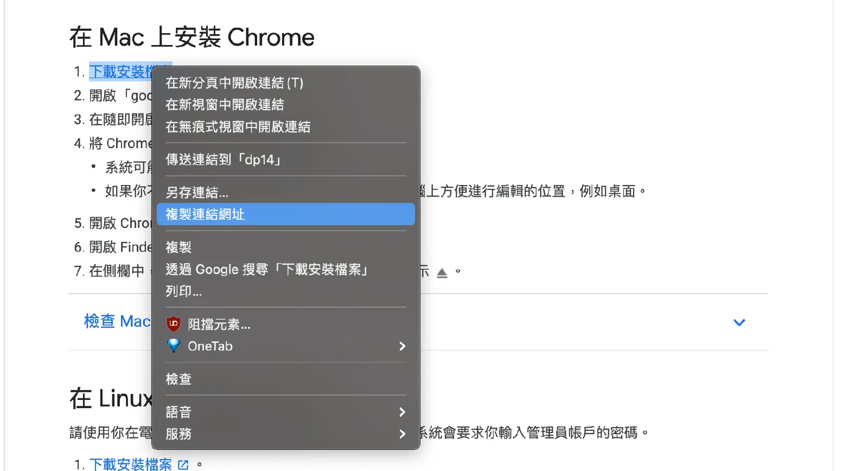Expand the 服務 submenu arrow

[402, 434]
